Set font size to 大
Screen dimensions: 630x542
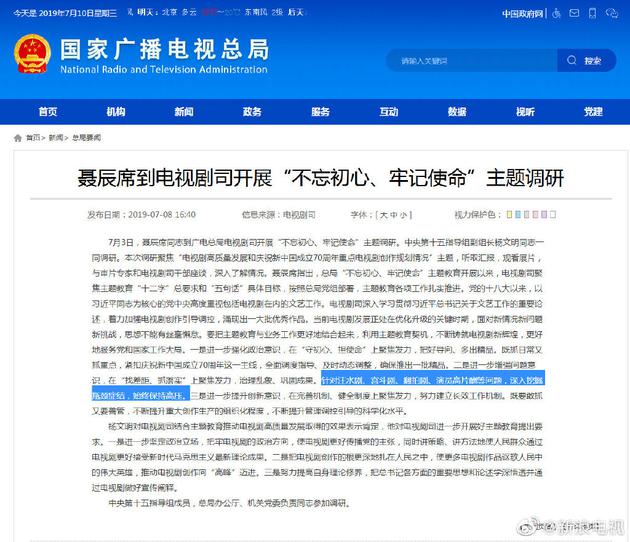point(383,215)
